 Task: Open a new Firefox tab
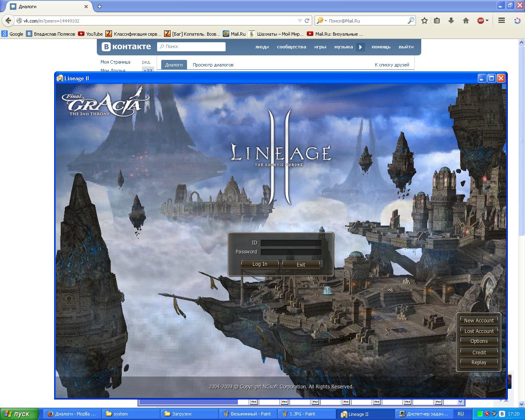99,7
